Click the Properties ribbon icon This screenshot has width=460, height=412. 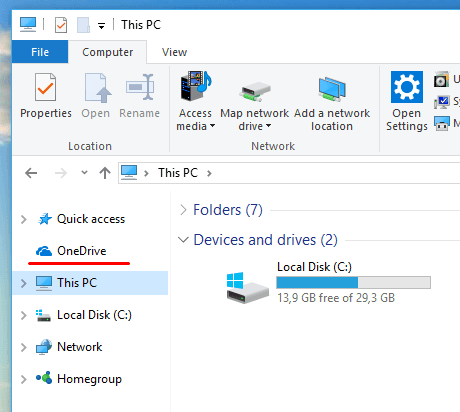[45, 87]
